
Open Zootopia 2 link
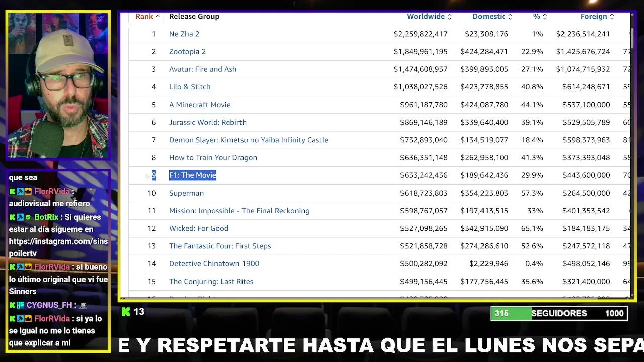187,51
